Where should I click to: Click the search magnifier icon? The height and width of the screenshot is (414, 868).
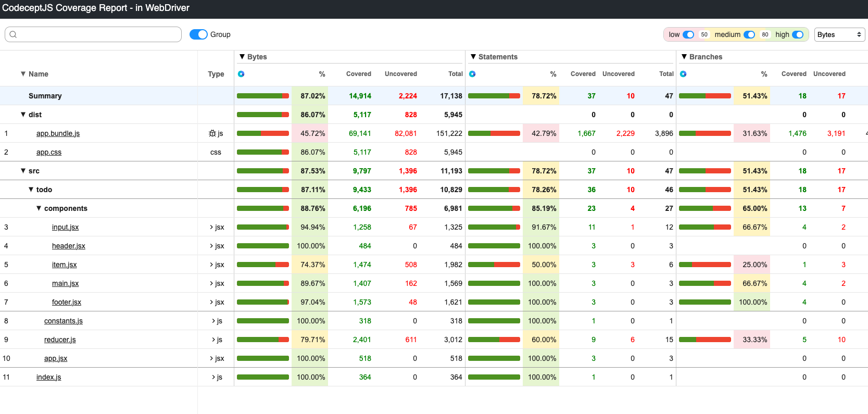(14, 34)
